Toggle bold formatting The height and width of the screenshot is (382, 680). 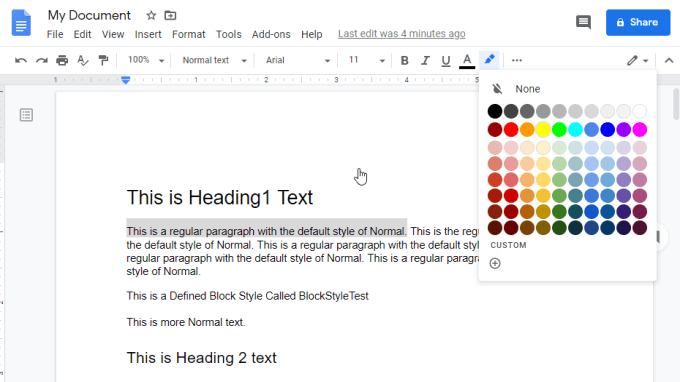click(404, 60)
